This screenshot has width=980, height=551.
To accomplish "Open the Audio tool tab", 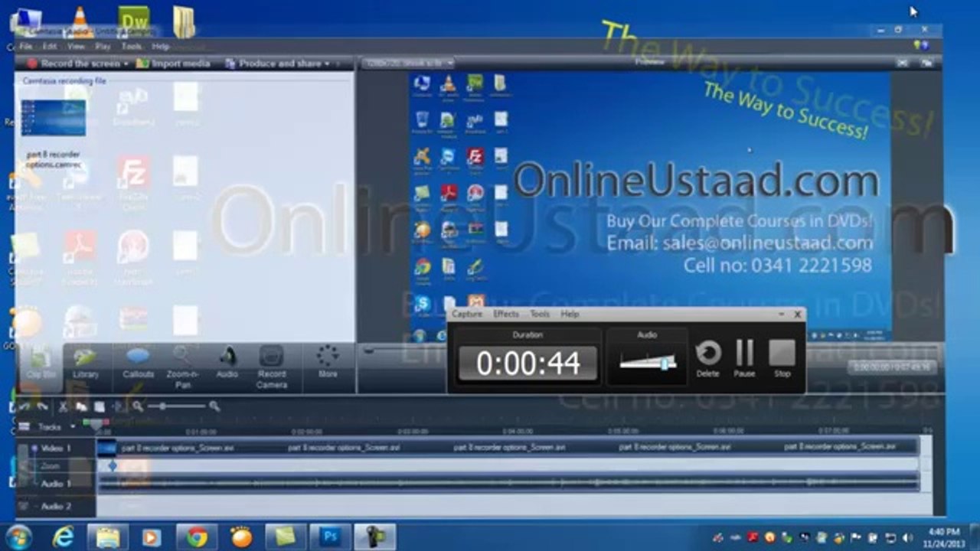I will coord(227,363).
